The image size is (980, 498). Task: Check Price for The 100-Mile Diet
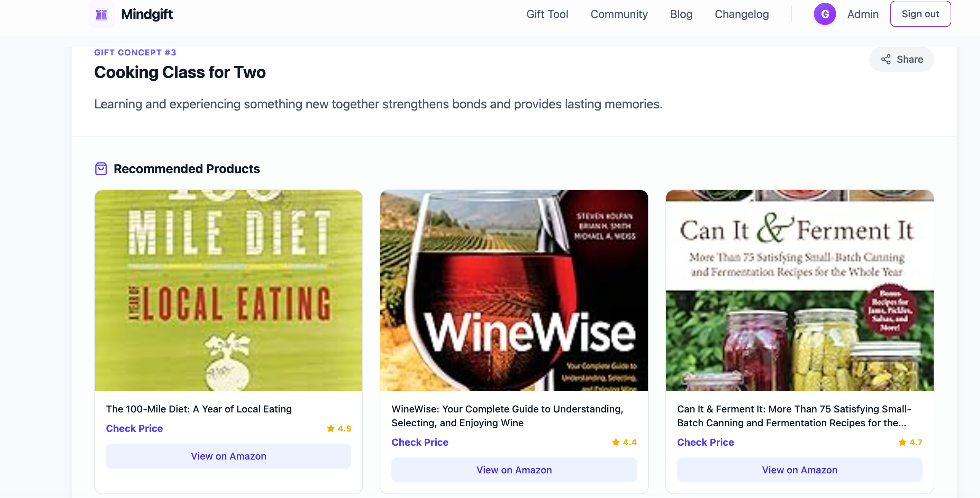[x=134, y=428]
